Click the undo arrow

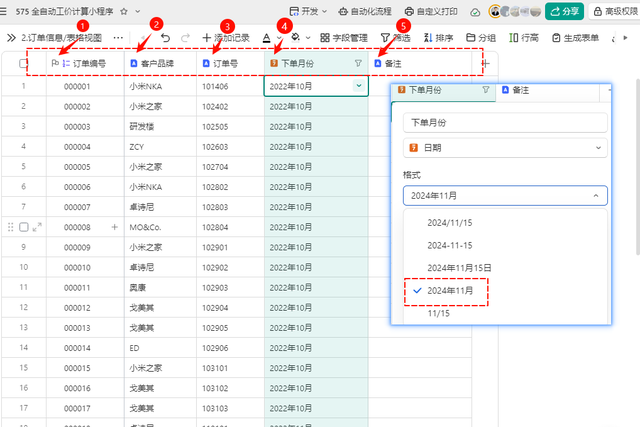(165, 38)
